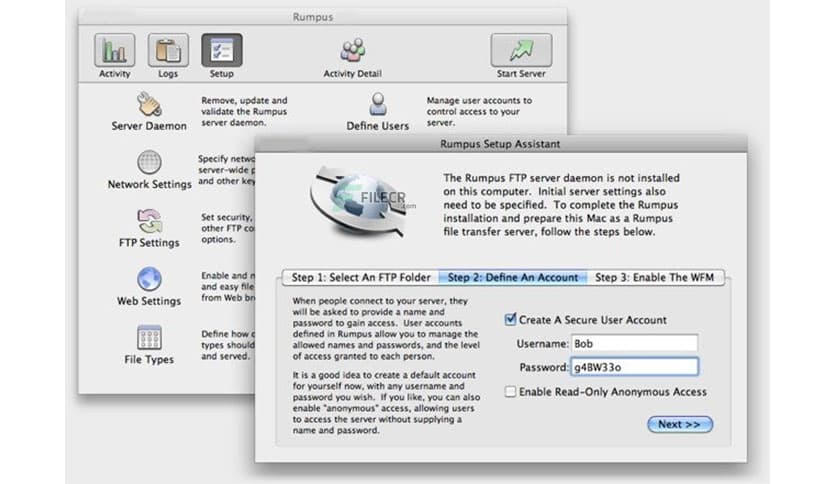Click the Web Settings label

click(x=149, y=301)
